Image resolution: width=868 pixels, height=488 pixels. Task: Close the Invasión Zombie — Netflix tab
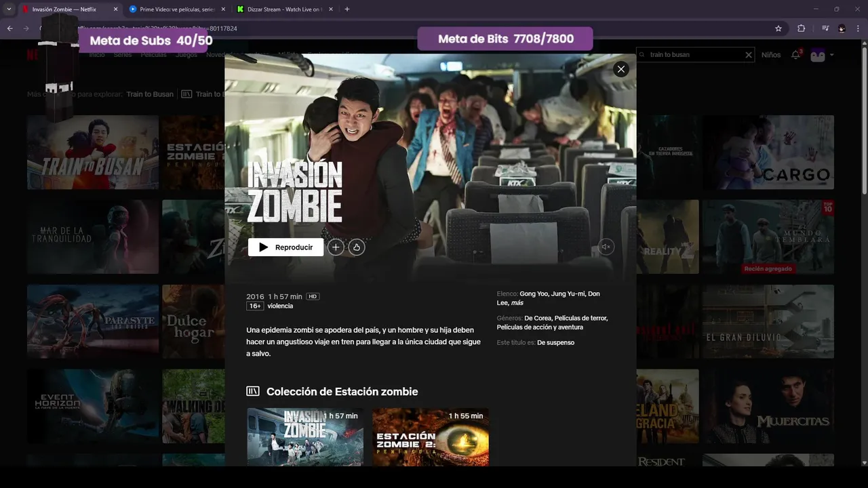click(115, 9)
